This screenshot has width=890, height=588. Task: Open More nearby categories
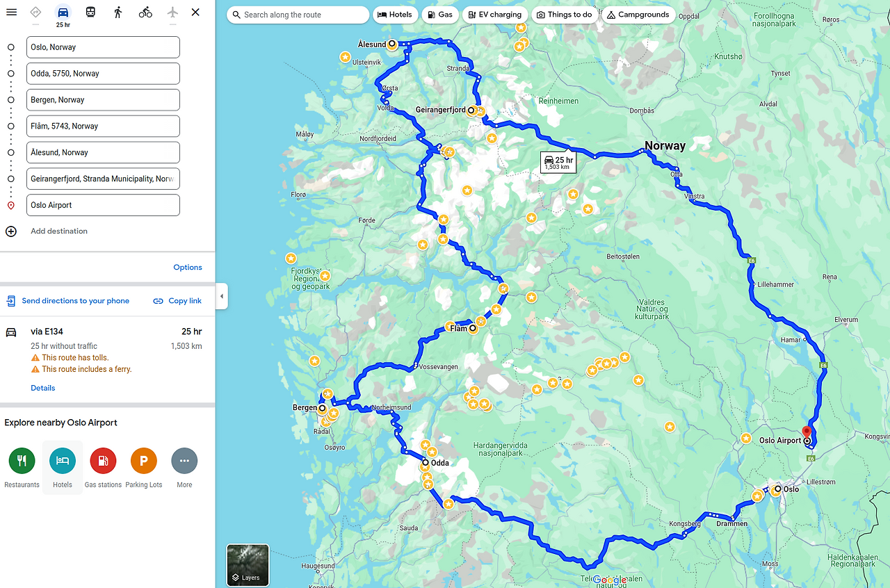click(184, 461)
